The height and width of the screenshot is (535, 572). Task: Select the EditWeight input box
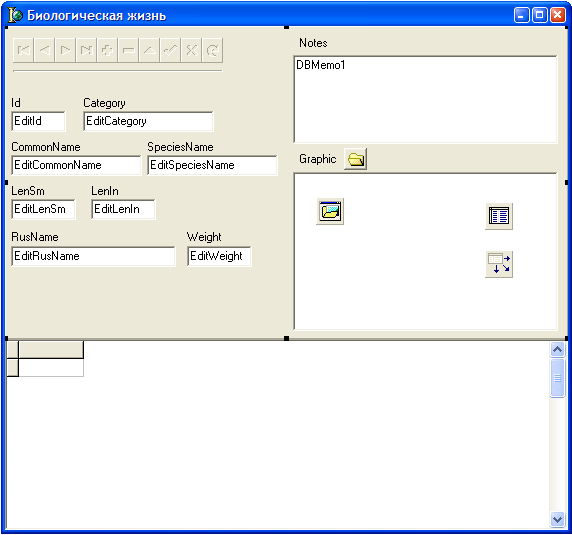219,256
